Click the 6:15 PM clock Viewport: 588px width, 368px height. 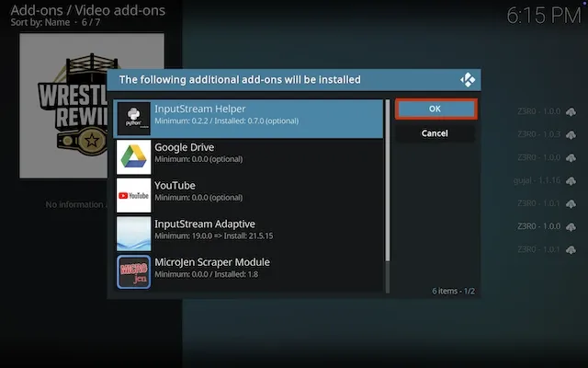(544, 16)
